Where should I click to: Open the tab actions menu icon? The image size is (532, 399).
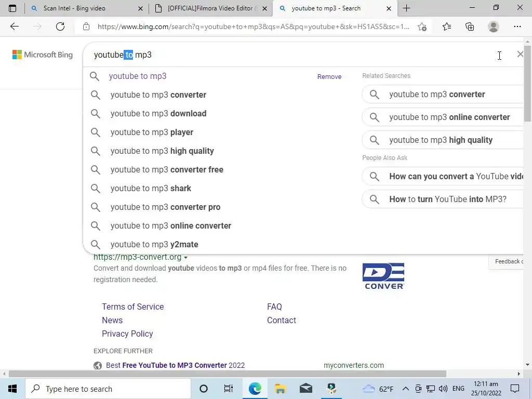(12, 8)
